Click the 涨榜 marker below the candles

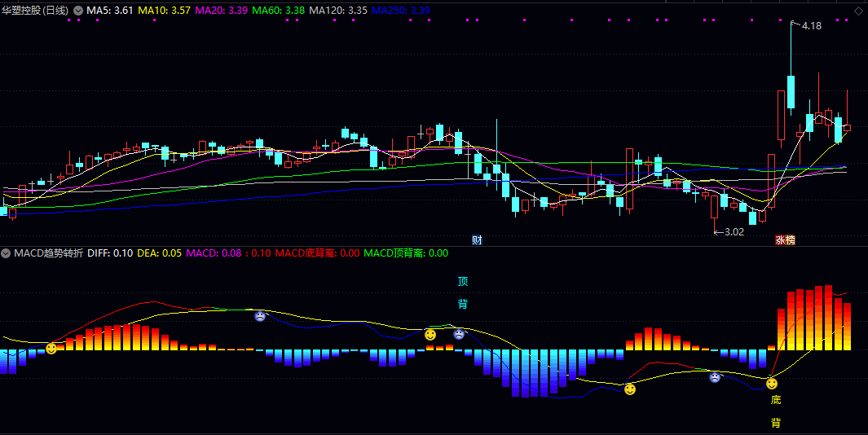784,239
